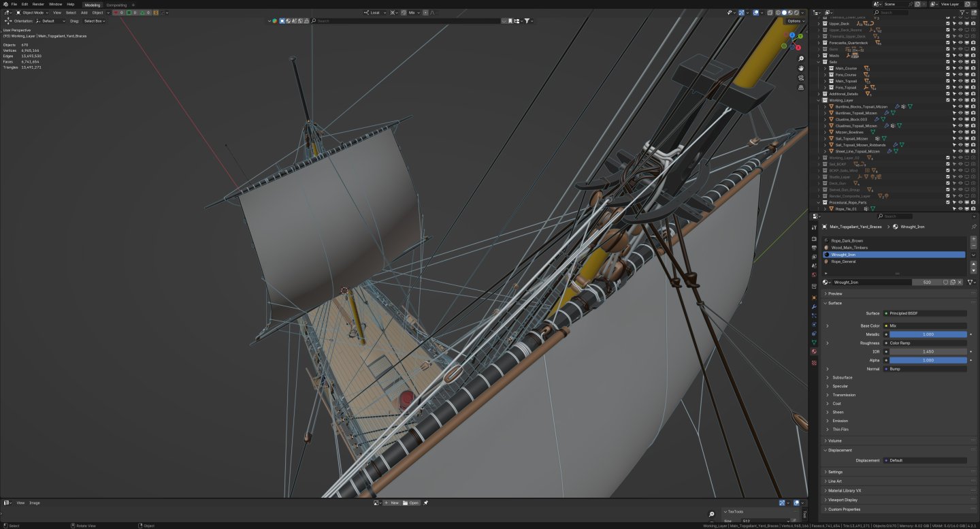980x529 pixels.
Task: Expand the Sails collection
Action: click(x=819, y=62)
